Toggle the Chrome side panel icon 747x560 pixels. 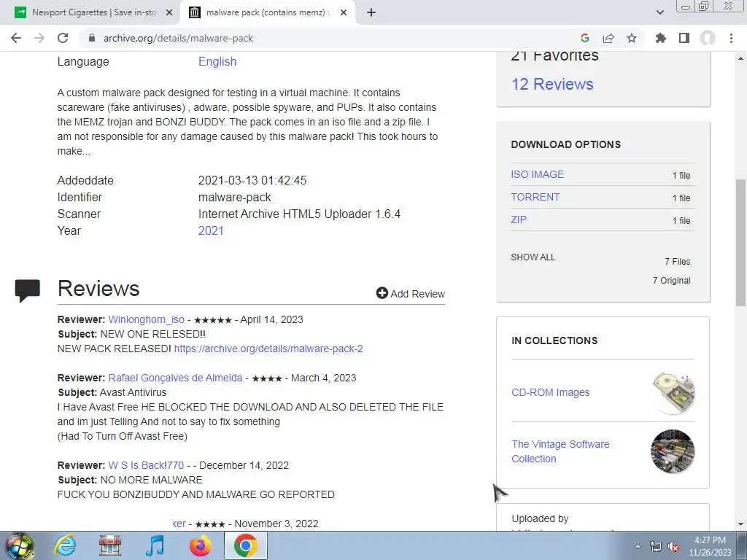pos(684,38)
